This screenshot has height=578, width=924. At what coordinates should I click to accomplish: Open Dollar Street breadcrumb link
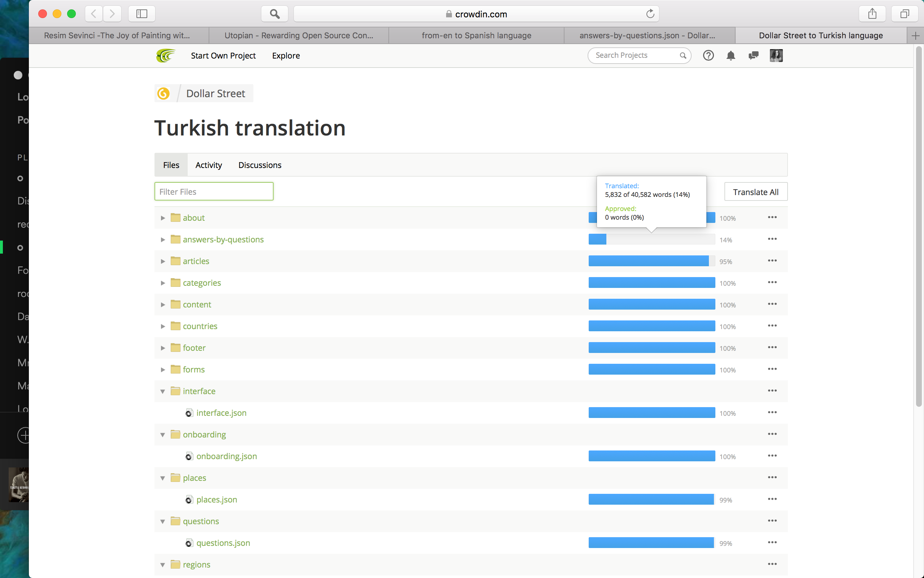coord(216,94)
